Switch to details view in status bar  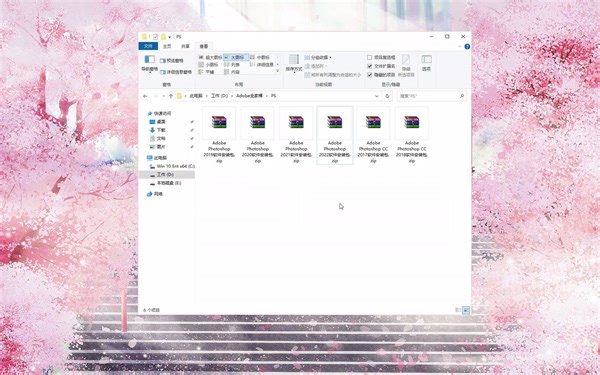(458, 310)
